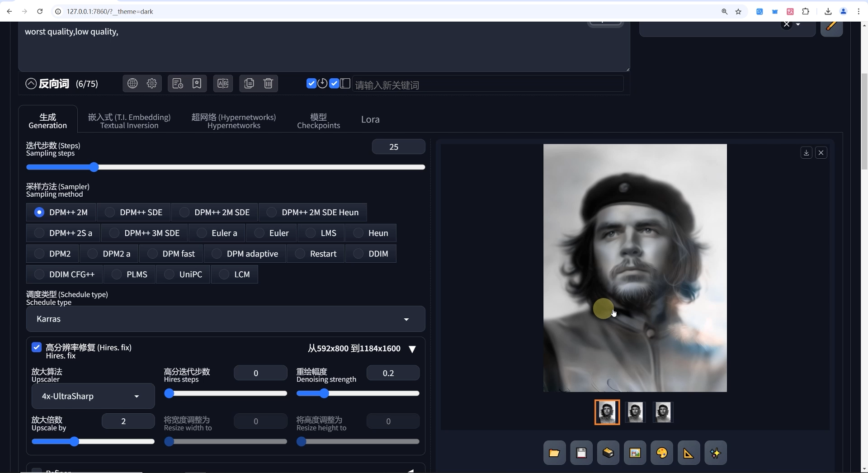Screen dimensions: 868x473
Task: Select the second gallery thumbnail
Action: [635, 412]
